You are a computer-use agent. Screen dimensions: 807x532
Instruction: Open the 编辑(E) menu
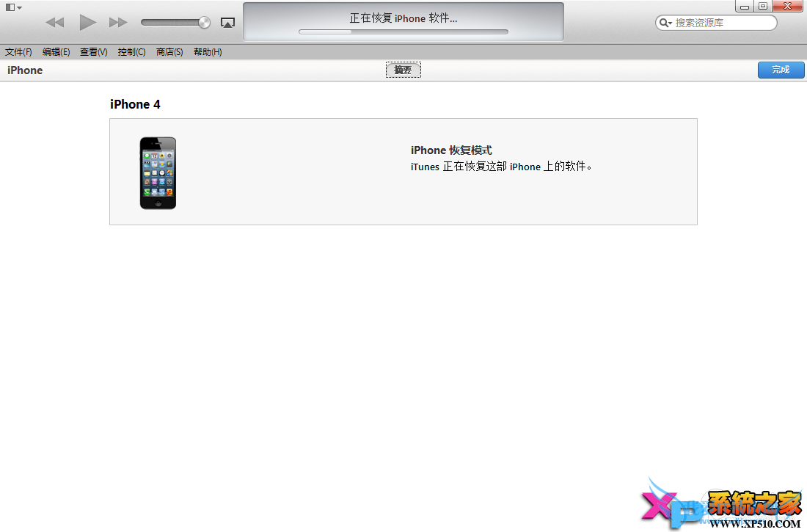[x=56, y=52]
